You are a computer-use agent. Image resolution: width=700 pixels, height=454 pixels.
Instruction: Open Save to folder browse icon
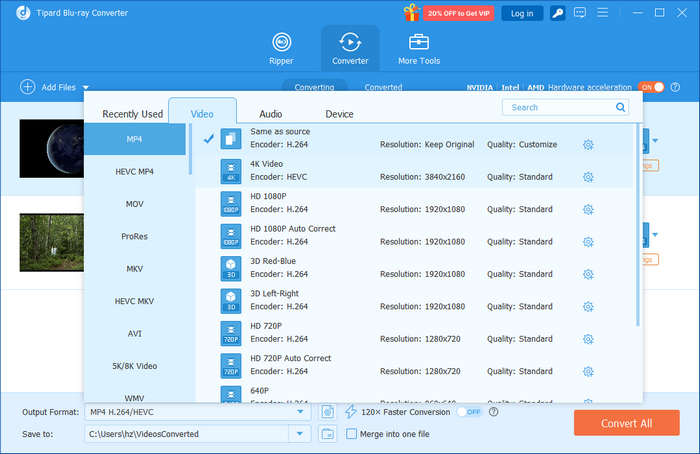328,434
